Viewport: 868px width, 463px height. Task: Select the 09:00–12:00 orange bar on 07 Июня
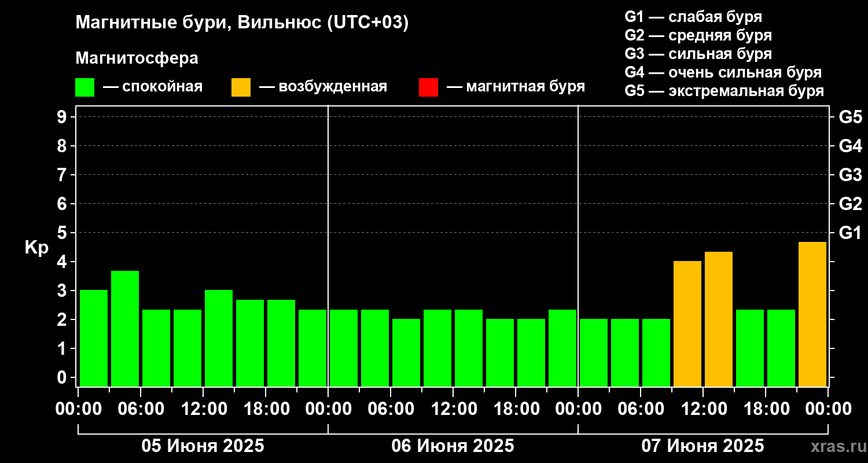(x=687, y=324)
